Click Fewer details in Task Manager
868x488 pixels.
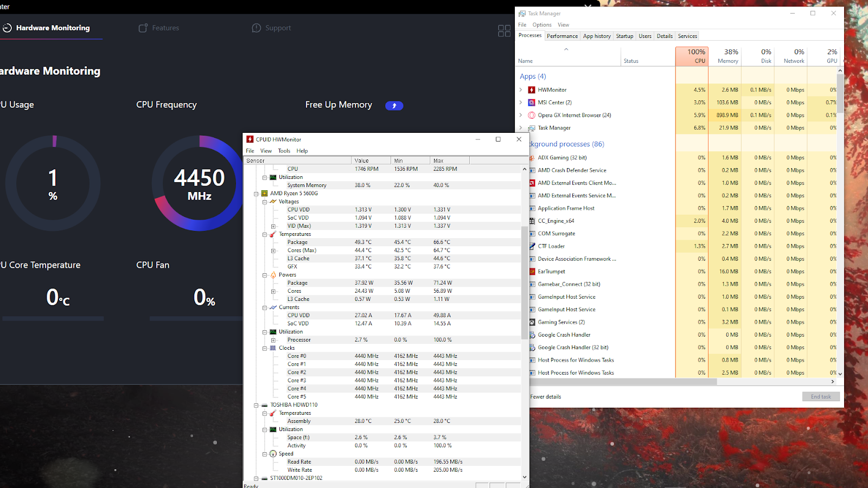click(546, 397)
